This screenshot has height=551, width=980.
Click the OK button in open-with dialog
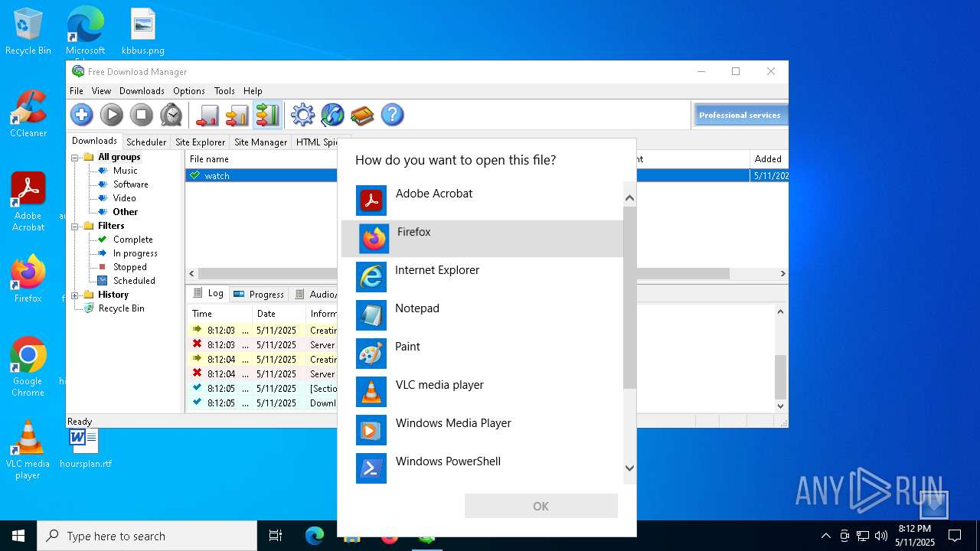541,506
